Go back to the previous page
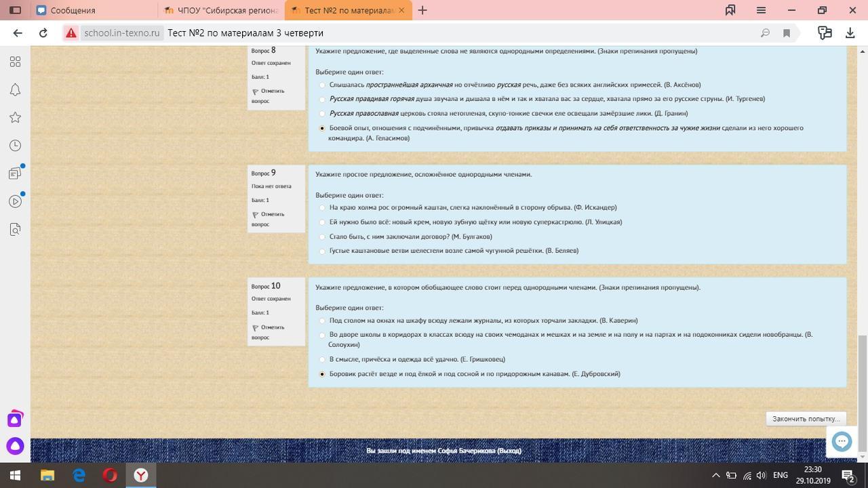This screenshot has height=488, width=868. (x=18, y=33)
